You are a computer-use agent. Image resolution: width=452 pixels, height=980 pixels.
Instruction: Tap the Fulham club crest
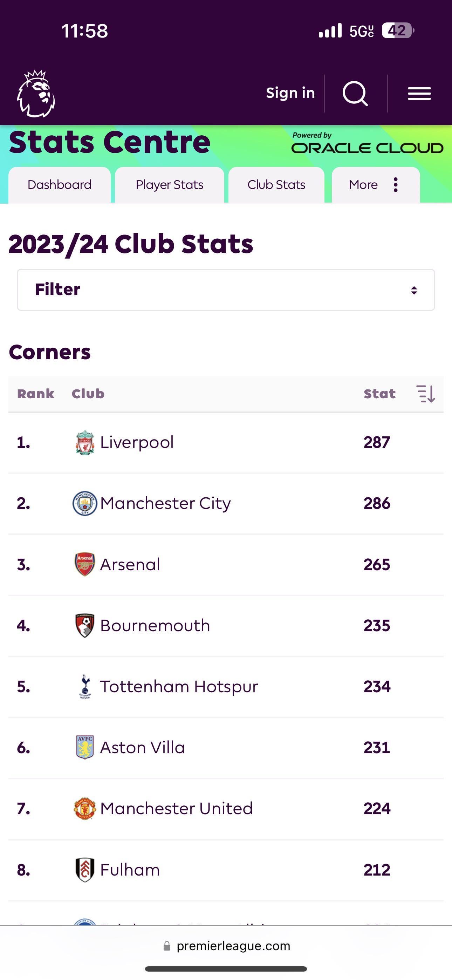point(85,870)
